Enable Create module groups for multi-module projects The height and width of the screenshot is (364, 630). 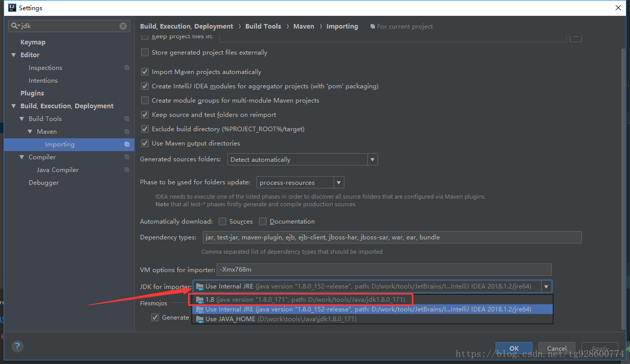[145, 101]
